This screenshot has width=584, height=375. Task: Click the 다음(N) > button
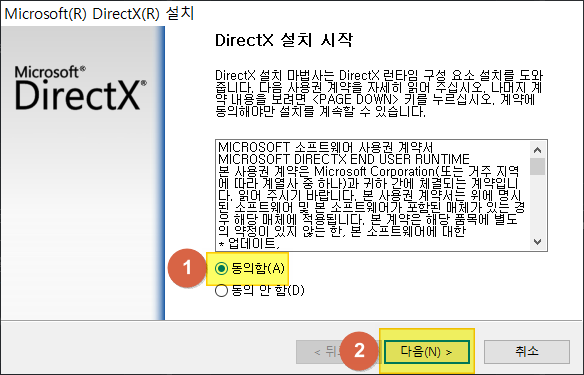426,351
